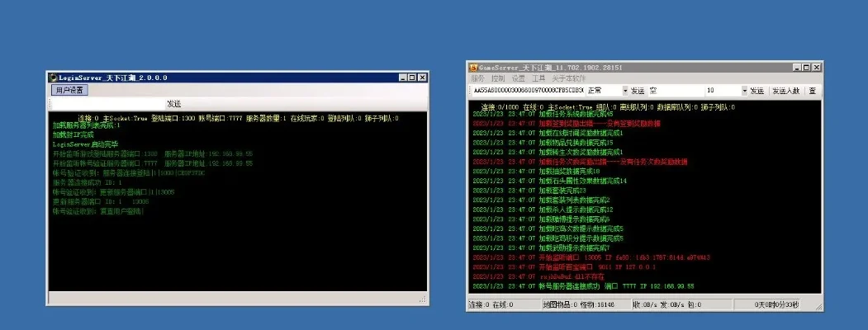Maximize the LoginServer window
868x330 pixels.
point(412,78)
